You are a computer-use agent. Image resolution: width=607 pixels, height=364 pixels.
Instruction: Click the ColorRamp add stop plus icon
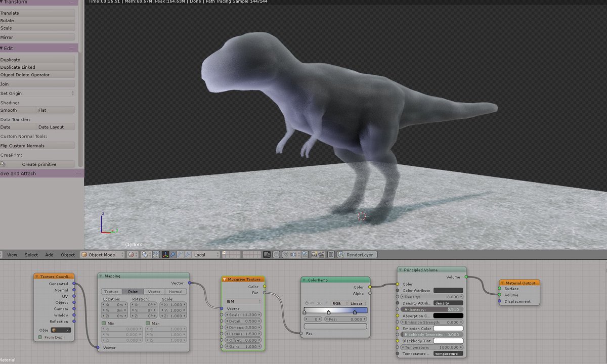point(307,303)
